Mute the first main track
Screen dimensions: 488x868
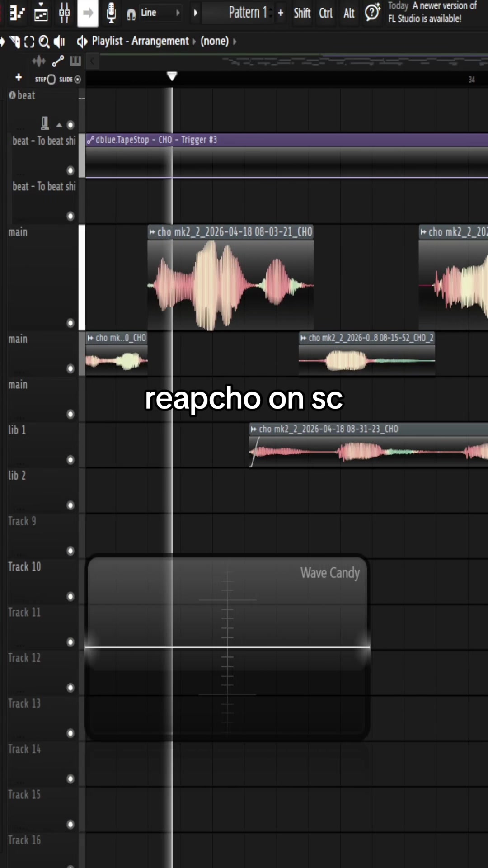pyautogui.click(x=70, y=323)
